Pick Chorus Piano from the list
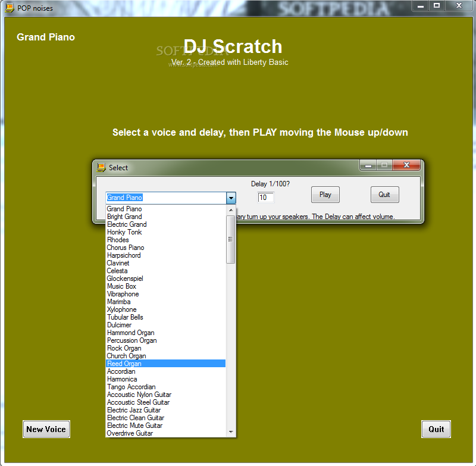Viewport: 476px width, 466px height. [x=166, y=248]
